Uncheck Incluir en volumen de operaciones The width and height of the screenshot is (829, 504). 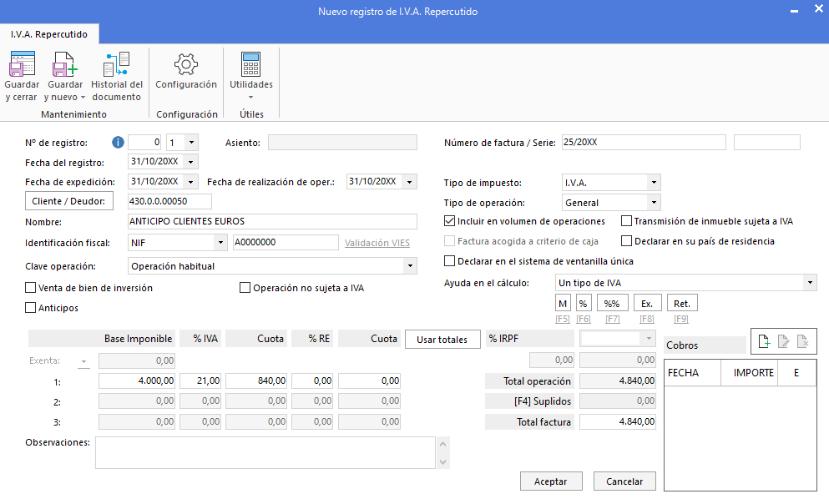point(450,221)
